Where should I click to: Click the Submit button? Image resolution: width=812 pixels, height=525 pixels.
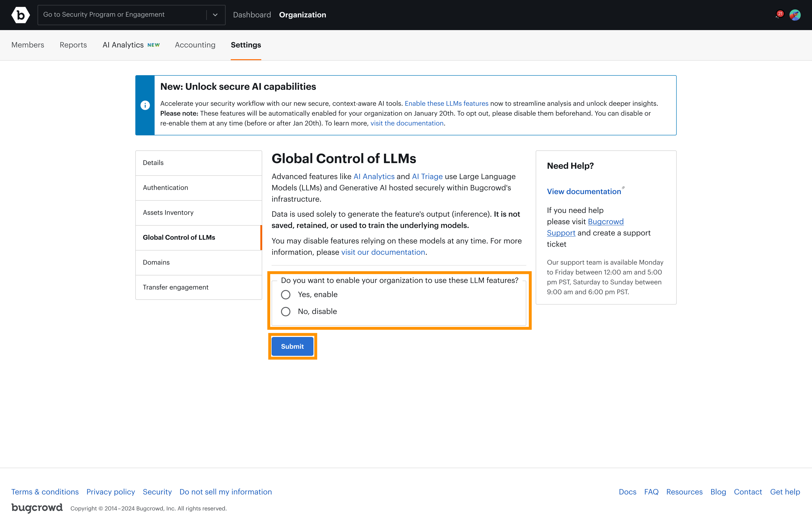(x=292, y=346)
